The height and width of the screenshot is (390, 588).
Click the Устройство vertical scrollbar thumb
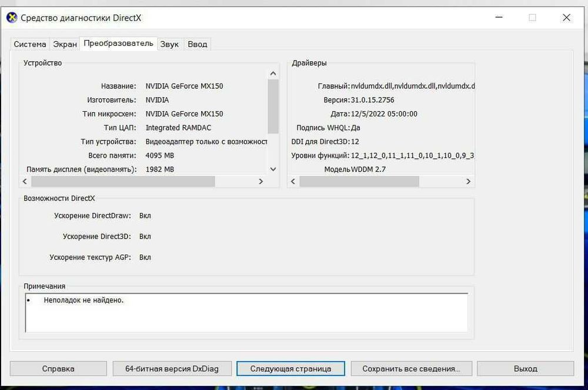pos(273,106)
